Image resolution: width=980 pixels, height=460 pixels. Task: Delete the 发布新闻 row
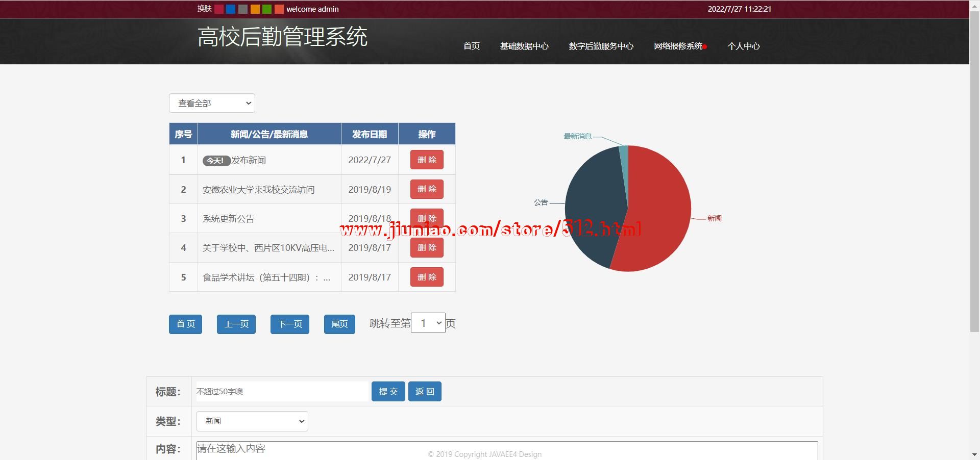pos(427,160)
